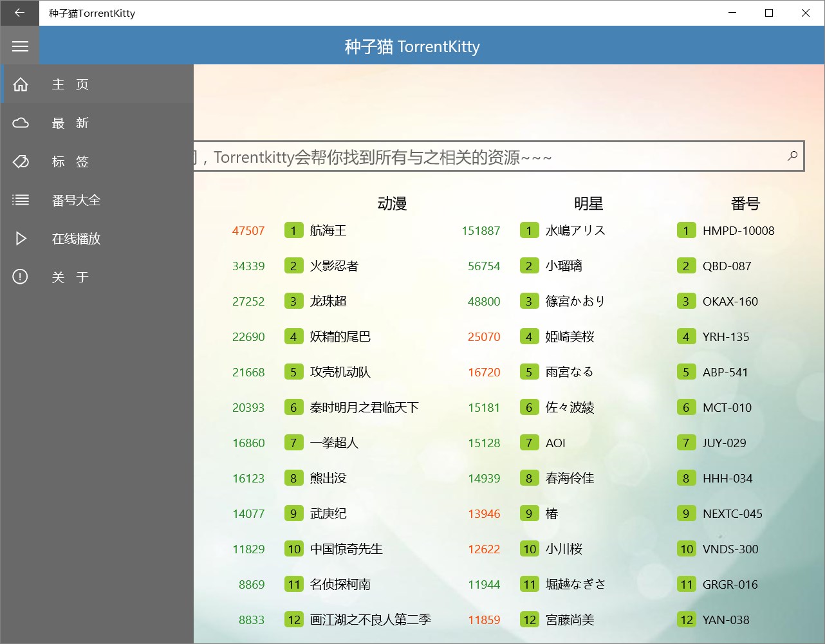This screenshot has height=644, width=825.
Task: Open 篠宮かおり entry
Action: click(x=575, y=302)
